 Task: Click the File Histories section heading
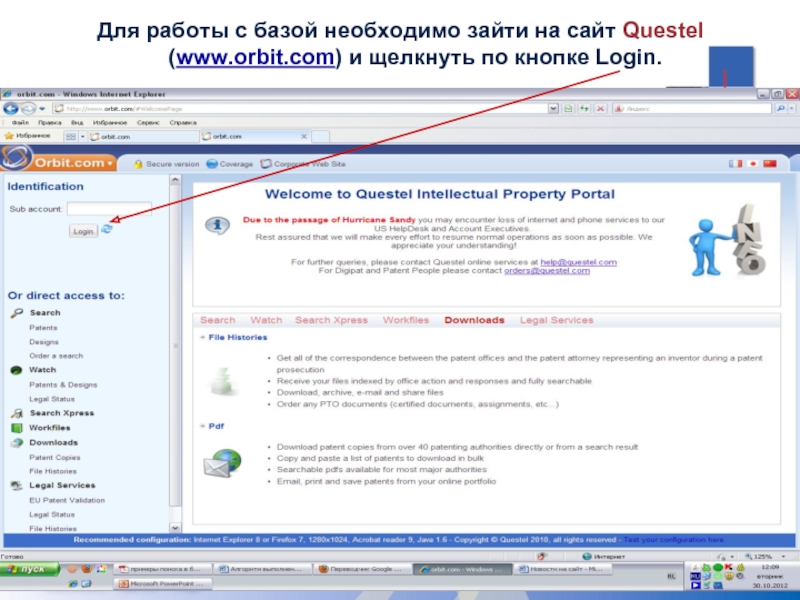click(238, 337)
